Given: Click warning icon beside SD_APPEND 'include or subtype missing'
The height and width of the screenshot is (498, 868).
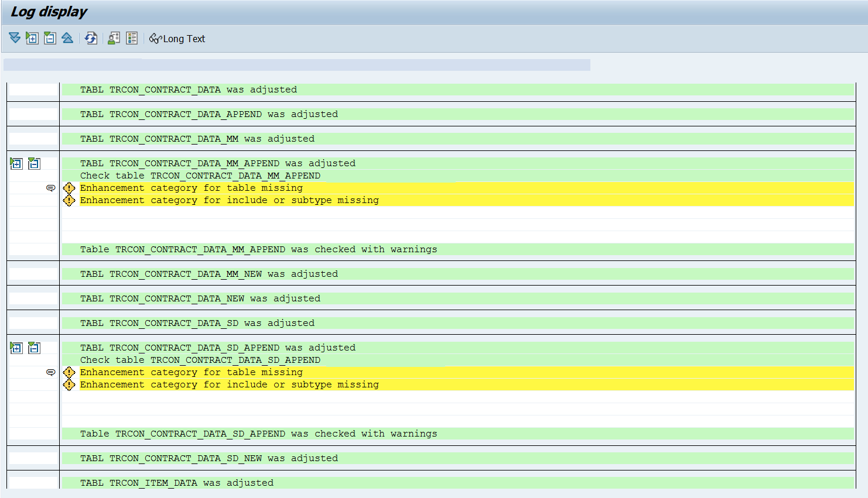Looking at the screenshot, I should pyautogui.click(x=69, y=384).
